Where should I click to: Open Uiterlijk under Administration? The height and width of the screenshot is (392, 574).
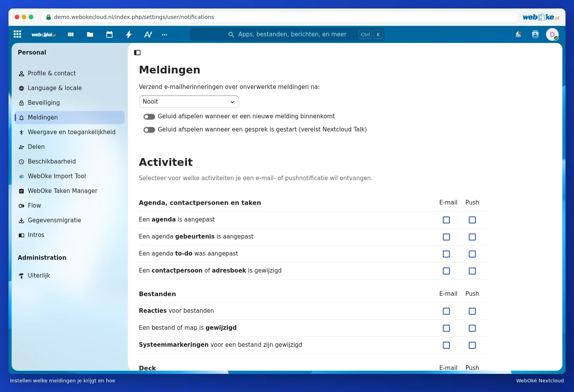(x=70, y=276)
